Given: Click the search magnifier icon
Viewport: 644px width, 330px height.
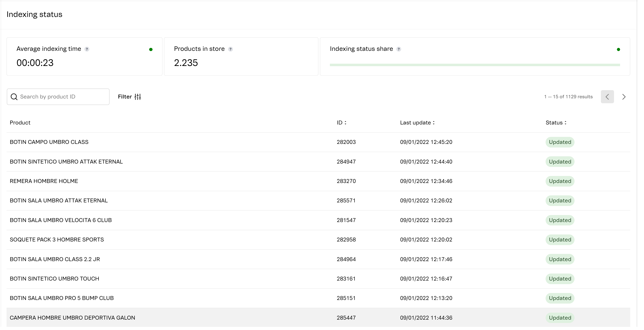Looking at the screenshot, I should click(14, 97).
